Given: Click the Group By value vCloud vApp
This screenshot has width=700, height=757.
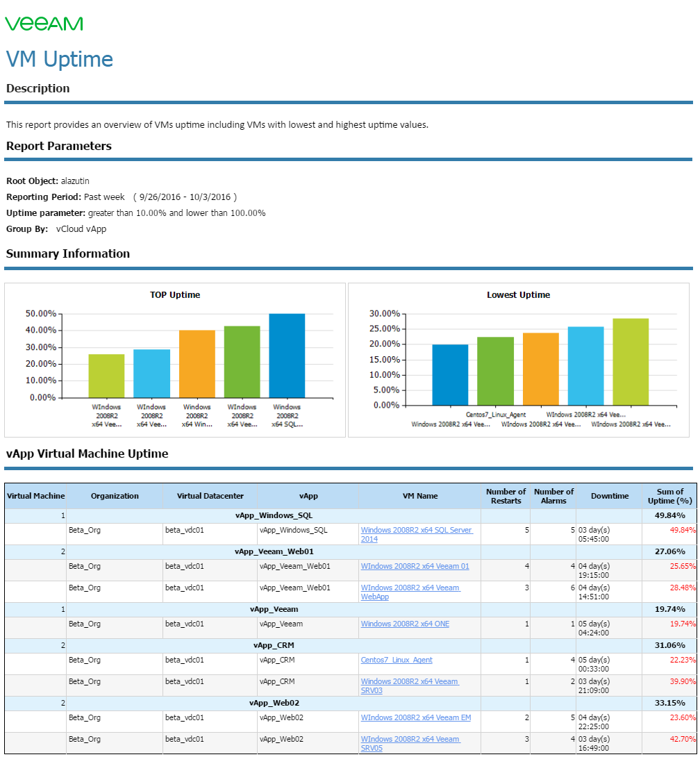Looking at the screenshot, I should pos(81,229).
